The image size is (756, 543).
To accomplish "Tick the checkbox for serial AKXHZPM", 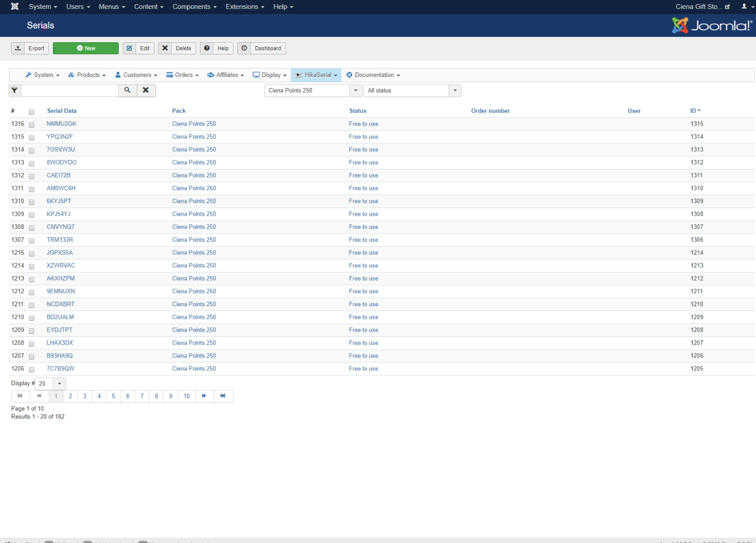I will pyautogui.click(x=31, y=280).
